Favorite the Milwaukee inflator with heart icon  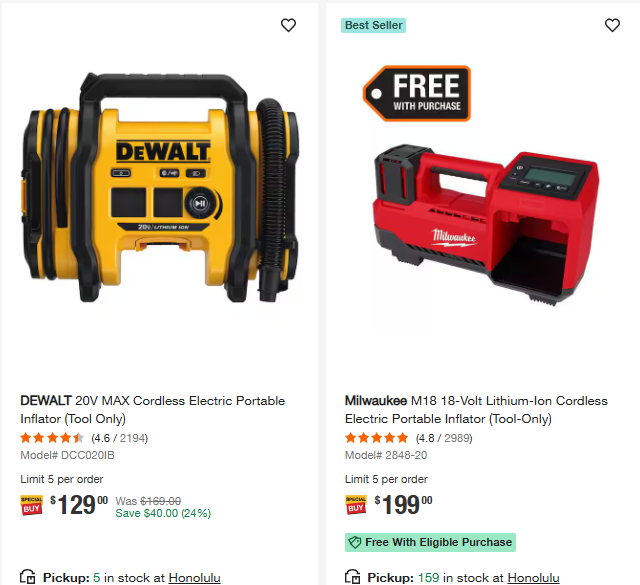click(x=612, y=25)
